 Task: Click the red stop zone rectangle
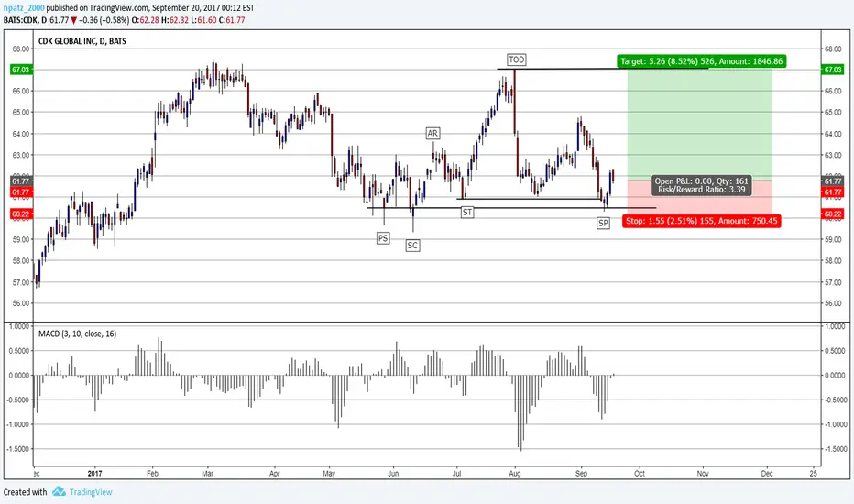tap(700, 197)
